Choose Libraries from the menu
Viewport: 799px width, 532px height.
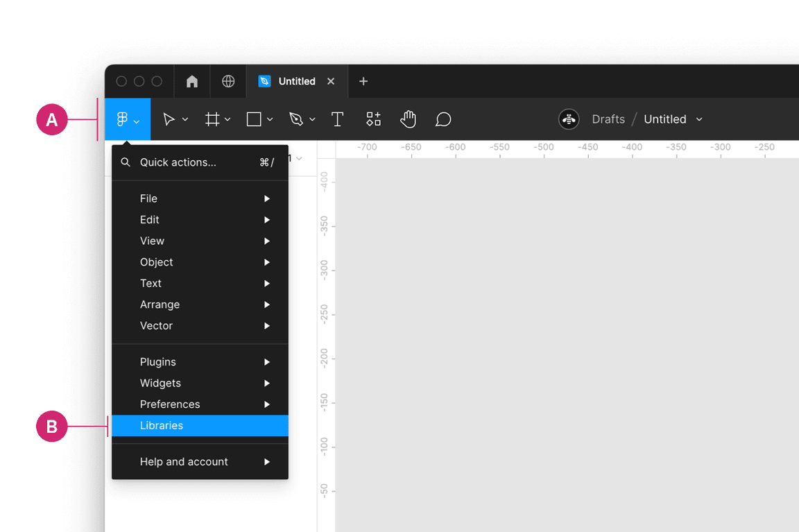point(200,425)
